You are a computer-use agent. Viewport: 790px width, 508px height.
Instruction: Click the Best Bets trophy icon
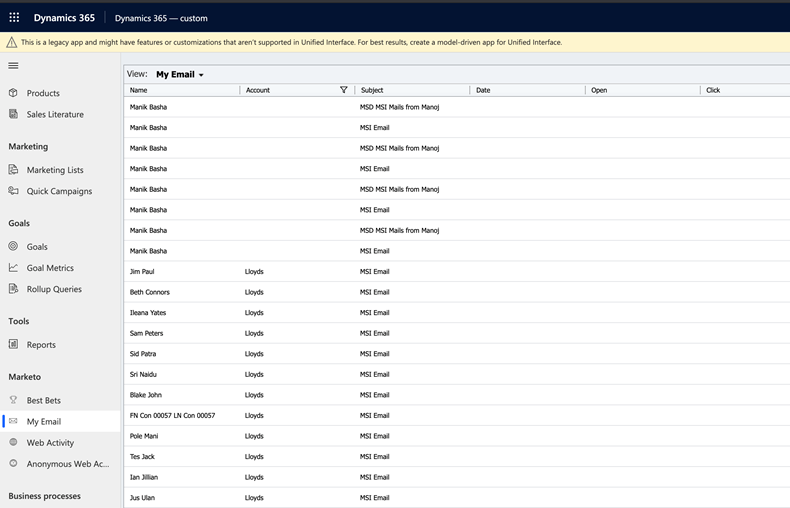pos(14,400)
